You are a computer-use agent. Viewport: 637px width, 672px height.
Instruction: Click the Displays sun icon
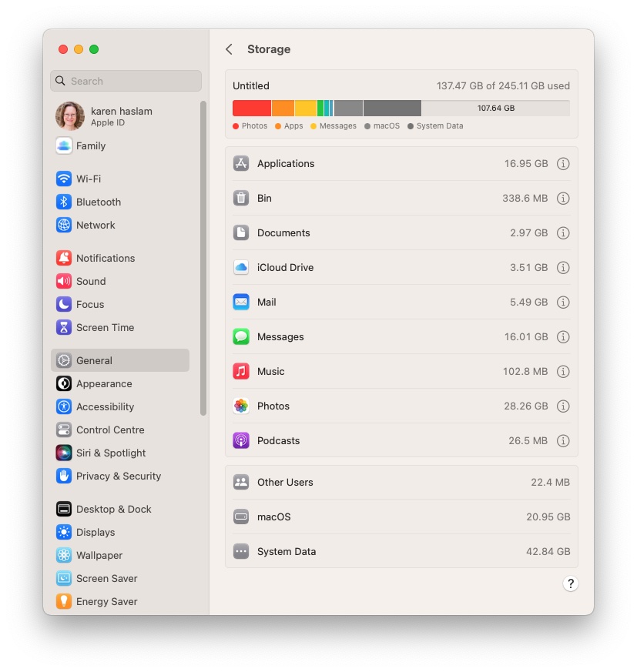[x=64, y=532]
